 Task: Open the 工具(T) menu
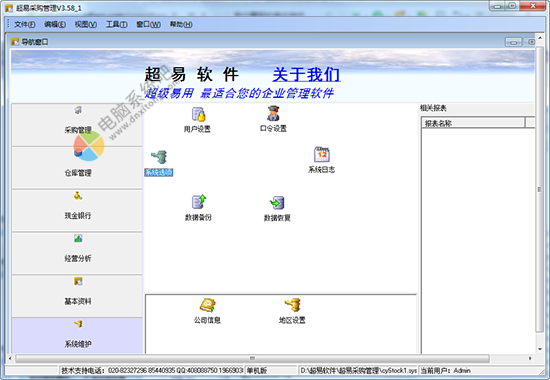click(116, 24)
